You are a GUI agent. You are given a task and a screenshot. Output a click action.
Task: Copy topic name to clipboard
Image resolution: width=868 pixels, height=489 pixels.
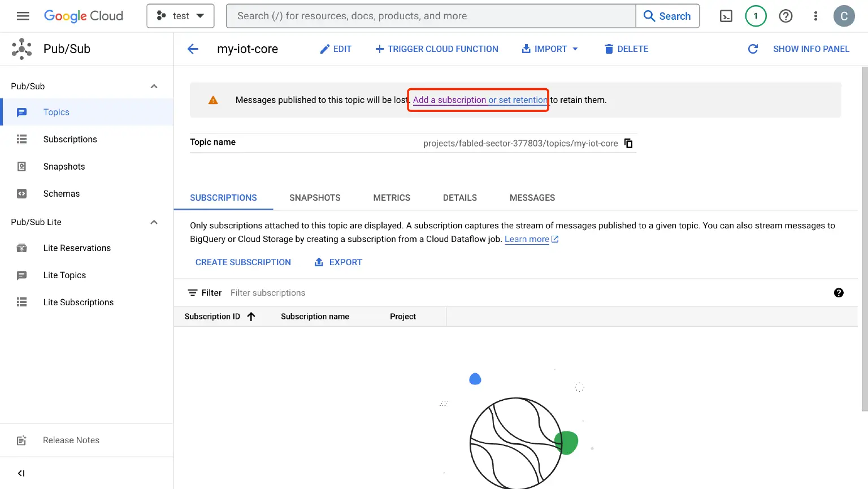point(628,143)
